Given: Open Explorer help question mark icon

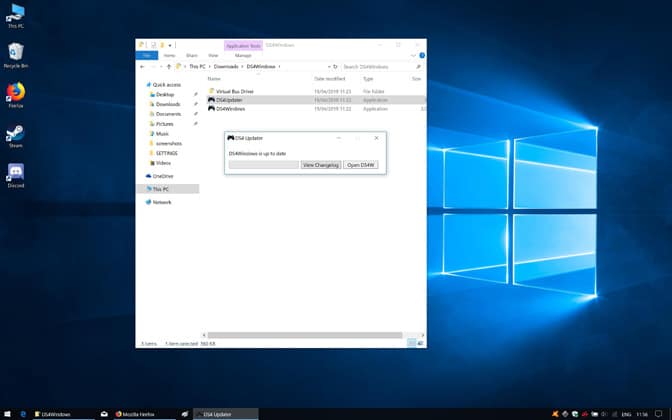Looking at the screenshot, I should (x=422, y=56).
